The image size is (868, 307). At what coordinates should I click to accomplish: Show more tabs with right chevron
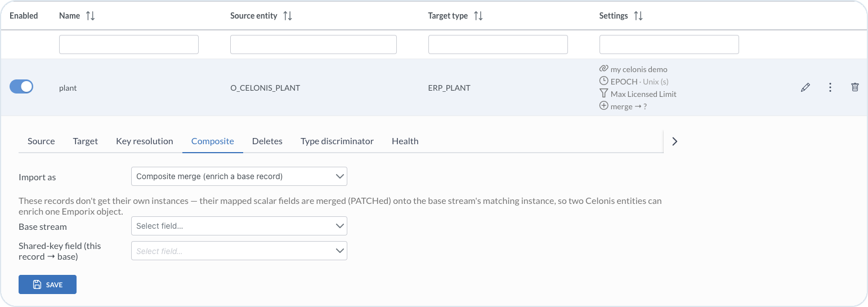[675, 141]
